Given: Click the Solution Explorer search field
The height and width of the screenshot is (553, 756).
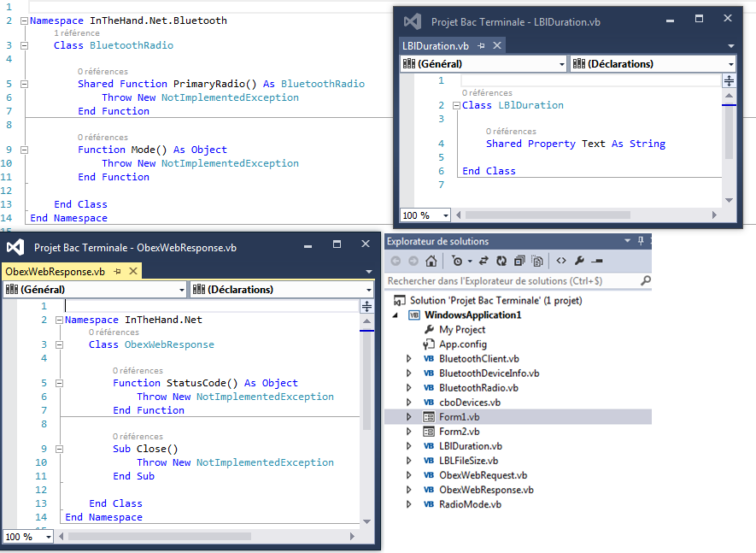Looking at the screenshot, I should pos(513,281).
